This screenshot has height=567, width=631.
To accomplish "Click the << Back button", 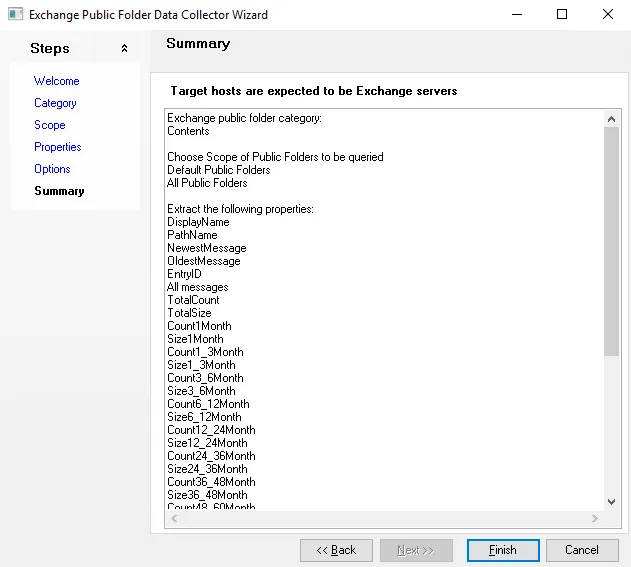I will (336, 550).
